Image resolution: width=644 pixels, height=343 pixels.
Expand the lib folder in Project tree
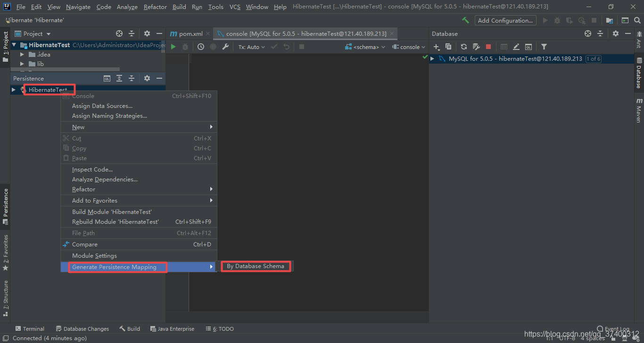click(x=22, y=64)
